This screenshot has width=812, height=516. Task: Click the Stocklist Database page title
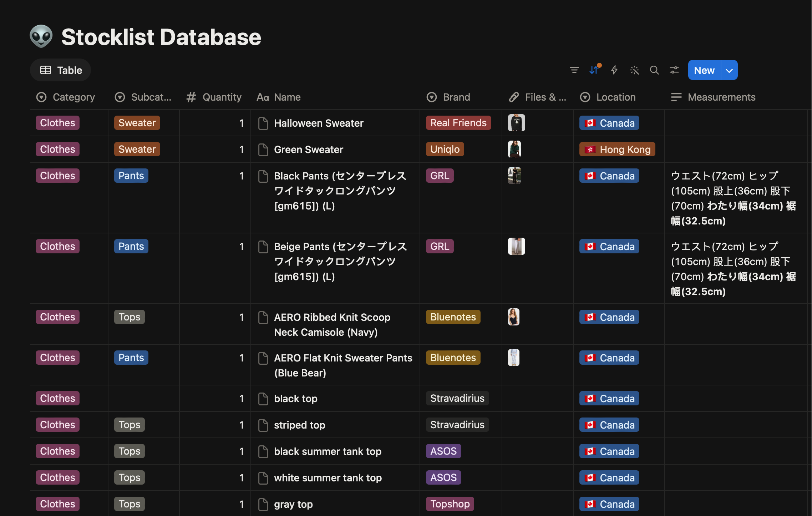click(x=161, y=37)
